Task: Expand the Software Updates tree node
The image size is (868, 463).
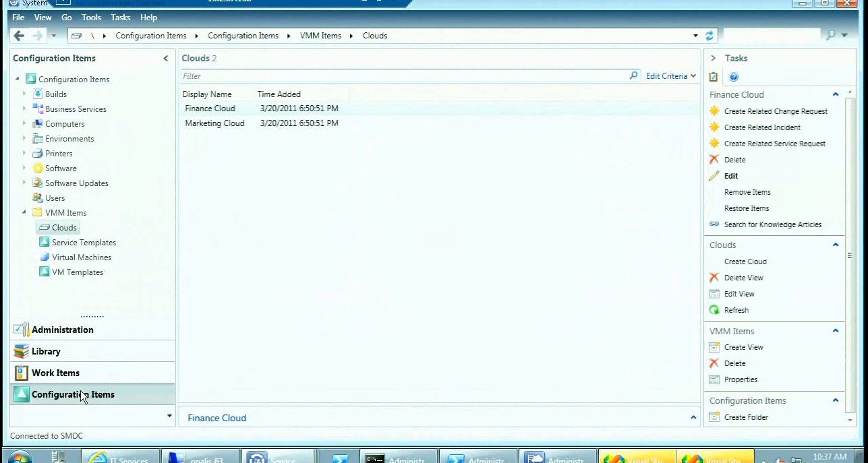Action: click(24, 183)
